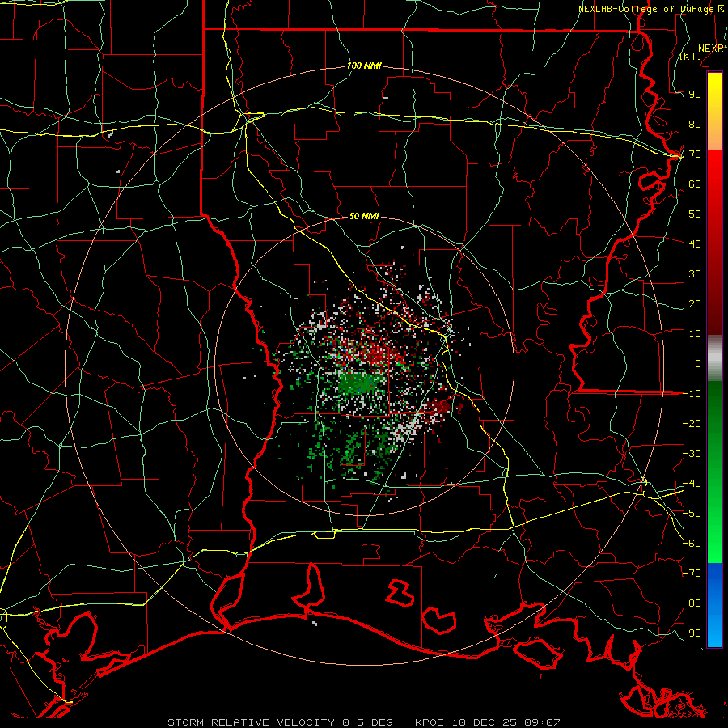Screen dimensions: 728x728
Task: Click the blue bottom segment of velocity scale
Action: coord(714,605)
